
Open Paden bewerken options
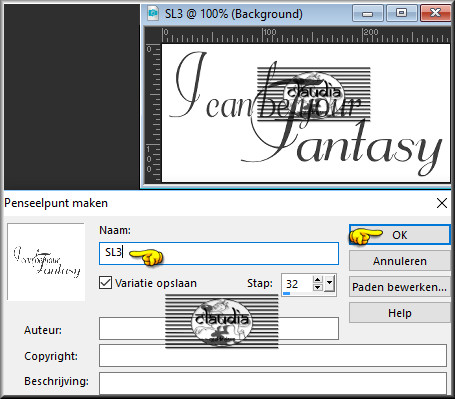pos(400,287)
